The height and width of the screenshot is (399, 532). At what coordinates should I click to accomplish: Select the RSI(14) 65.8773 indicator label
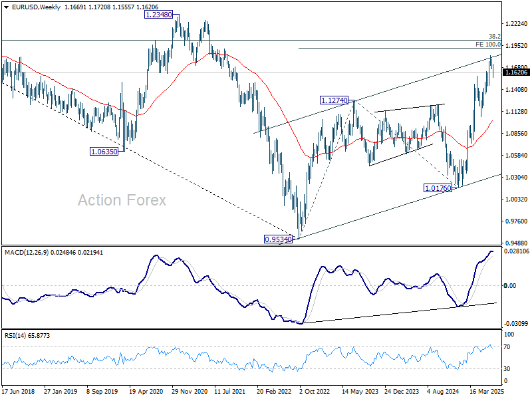tap(27, 336)
